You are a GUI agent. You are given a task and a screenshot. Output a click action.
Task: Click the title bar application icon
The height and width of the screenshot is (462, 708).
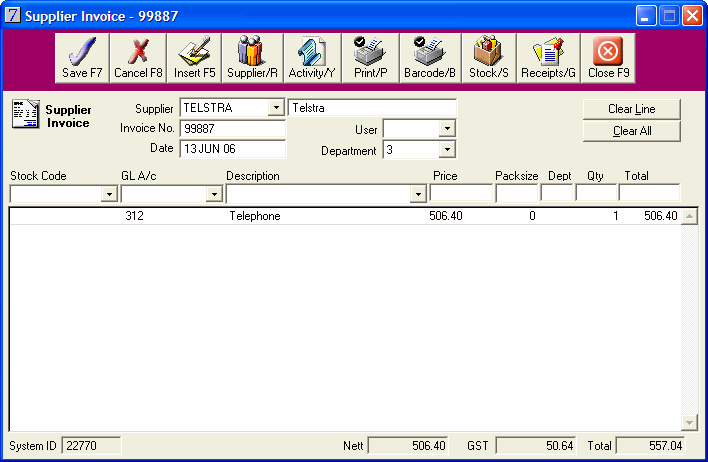click(x=12, y=15)
